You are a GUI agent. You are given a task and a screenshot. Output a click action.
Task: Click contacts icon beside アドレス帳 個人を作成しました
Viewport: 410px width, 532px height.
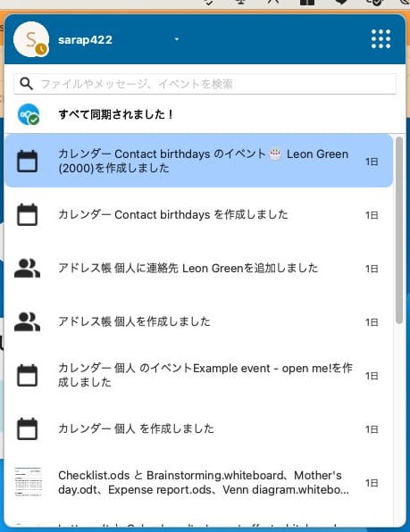pos(27,321)
